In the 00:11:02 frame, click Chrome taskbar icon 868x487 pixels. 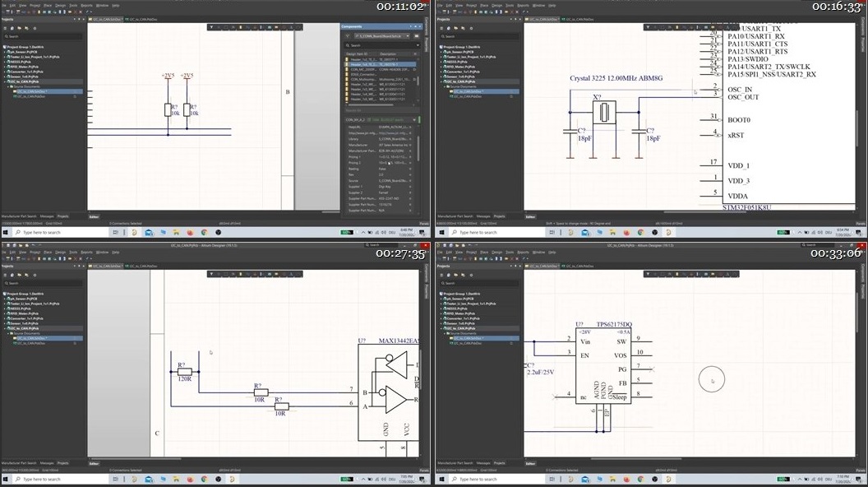(204, 232)
